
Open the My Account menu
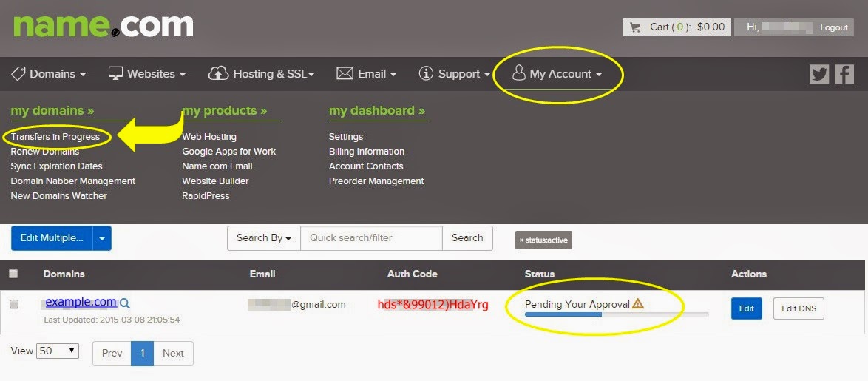(x=557, y=74)
